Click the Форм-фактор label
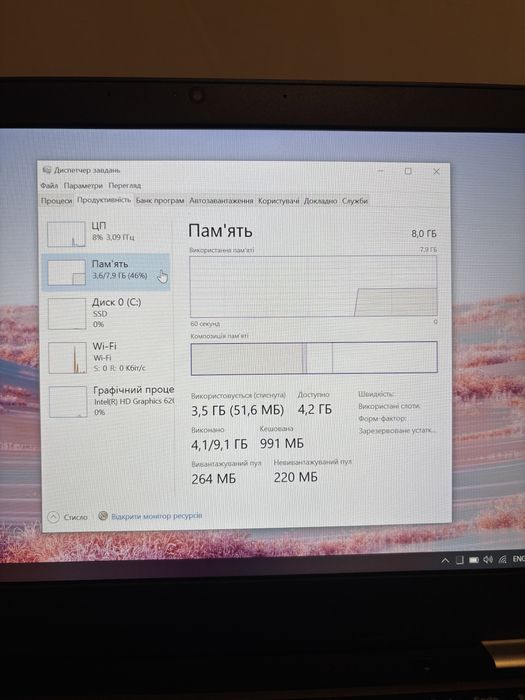The image size is (525, 700). point(382,419)
